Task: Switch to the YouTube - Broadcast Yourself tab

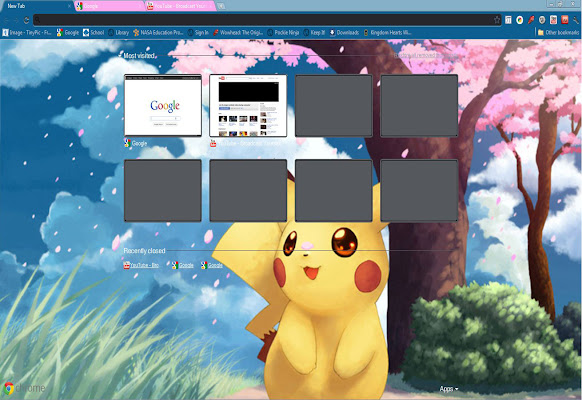Action: [x=180, y=6]
